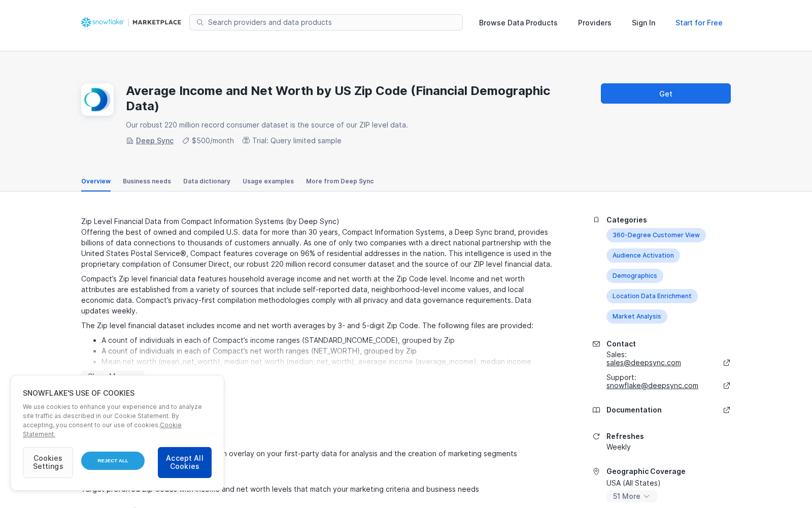Click the Geographic Coverage pin icon
812x508 pixels.
(x=596, y=471)
